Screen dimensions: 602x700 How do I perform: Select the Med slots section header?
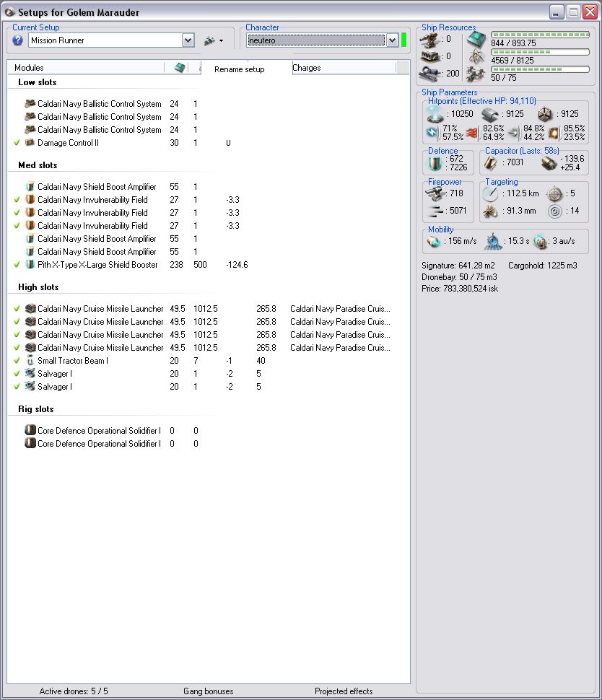pyautogui.click(x=38, y=165)
